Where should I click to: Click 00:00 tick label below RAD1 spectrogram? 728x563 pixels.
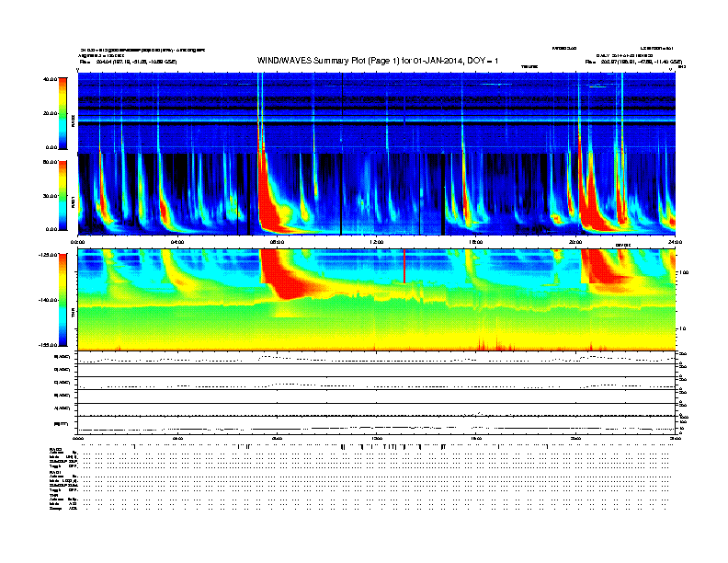(77, 242)
